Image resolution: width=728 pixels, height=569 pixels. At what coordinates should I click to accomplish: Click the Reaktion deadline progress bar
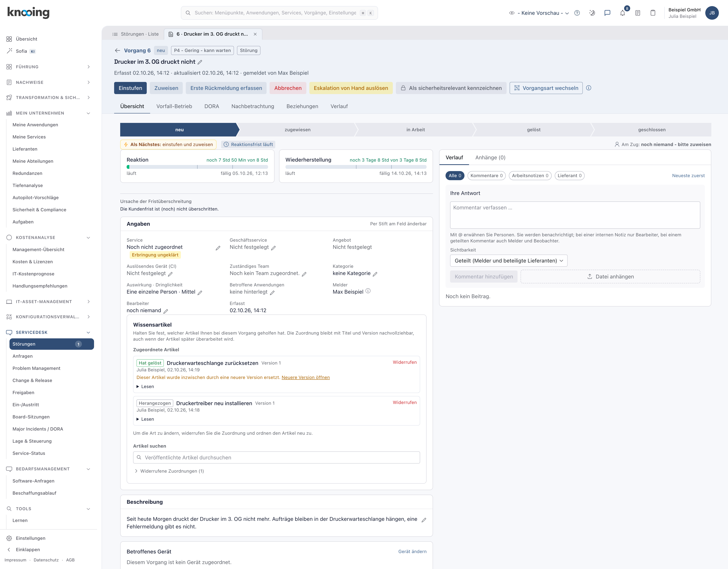[197, 167]
